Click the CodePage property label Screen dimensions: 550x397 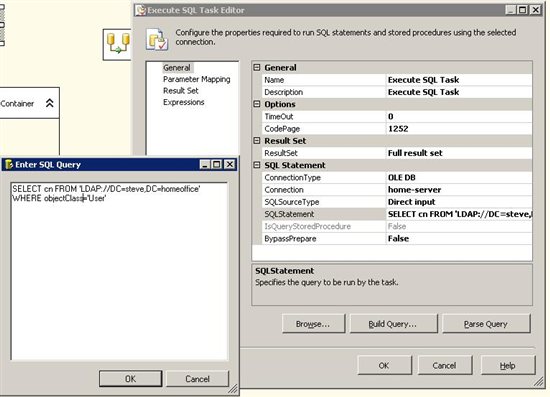[x=282, y=129]
